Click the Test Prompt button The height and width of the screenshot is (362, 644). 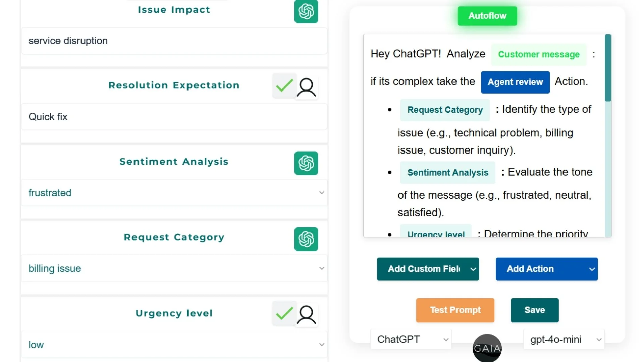pyautogui.click(x=455, y=310)
